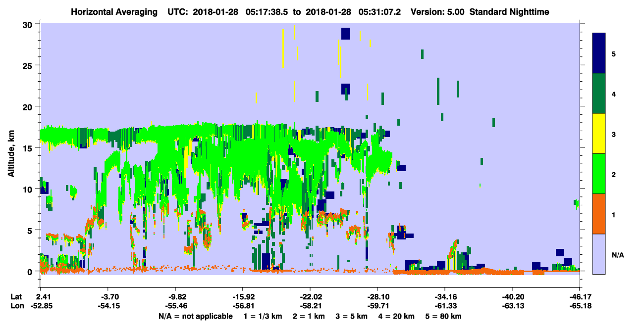The height and width of the screenshot is (330, 644).
Task: Click latitude value -3.70
Action: 108,297
